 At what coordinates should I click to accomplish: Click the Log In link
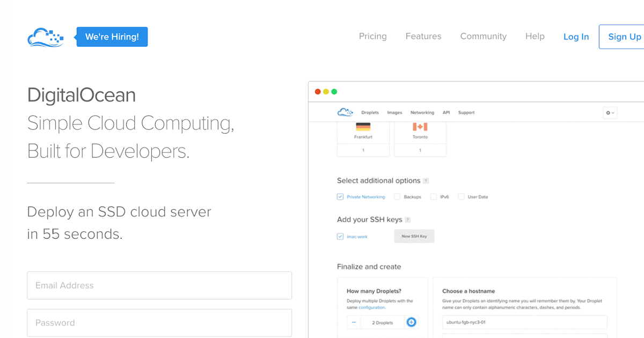576,36
